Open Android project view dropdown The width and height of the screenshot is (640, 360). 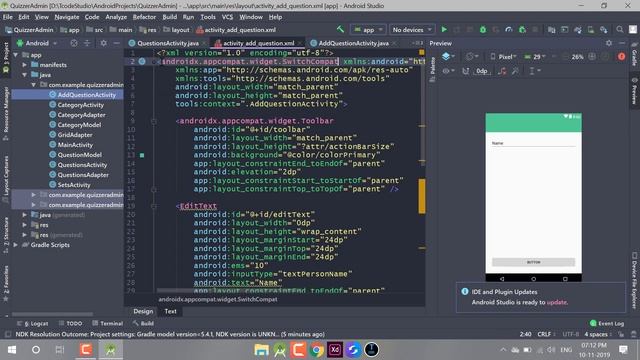click(37, 43)
